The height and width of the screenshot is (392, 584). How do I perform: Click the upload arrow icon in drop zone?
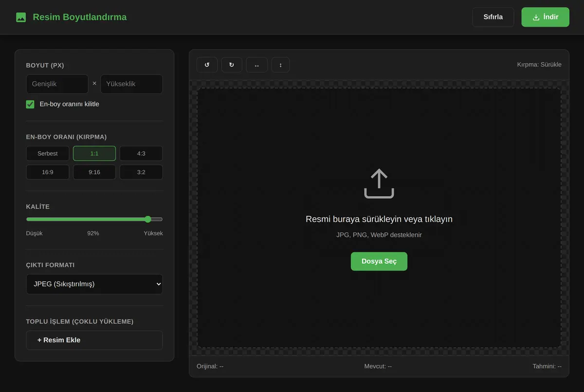tap(379, 183)
